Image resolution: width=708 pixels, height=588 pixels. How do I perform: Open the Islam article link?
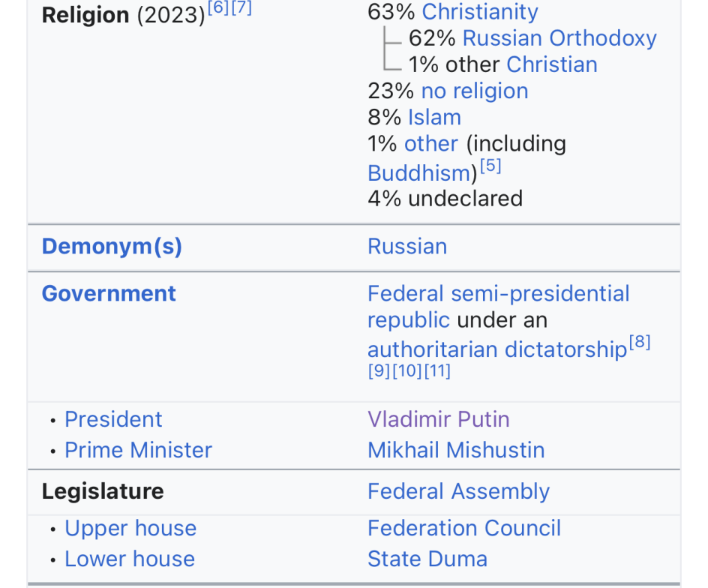(x=434, y=117)
